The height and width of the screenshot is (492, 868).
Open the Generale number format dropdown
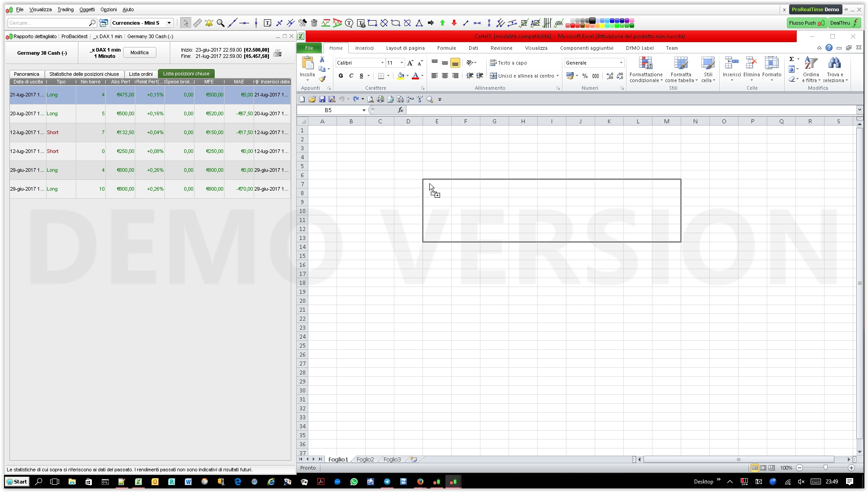click(621, 63)
